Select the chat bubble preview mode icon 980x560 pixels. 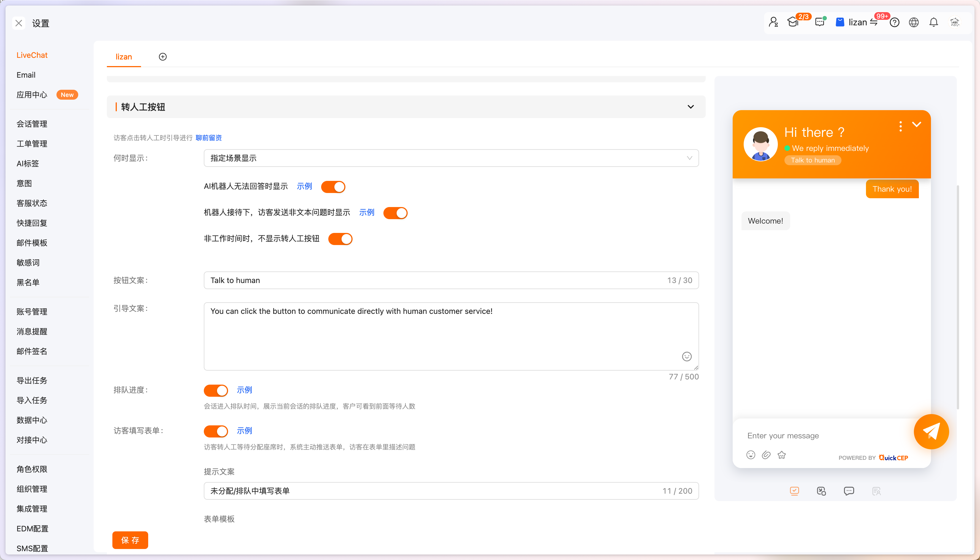point(849,491)
